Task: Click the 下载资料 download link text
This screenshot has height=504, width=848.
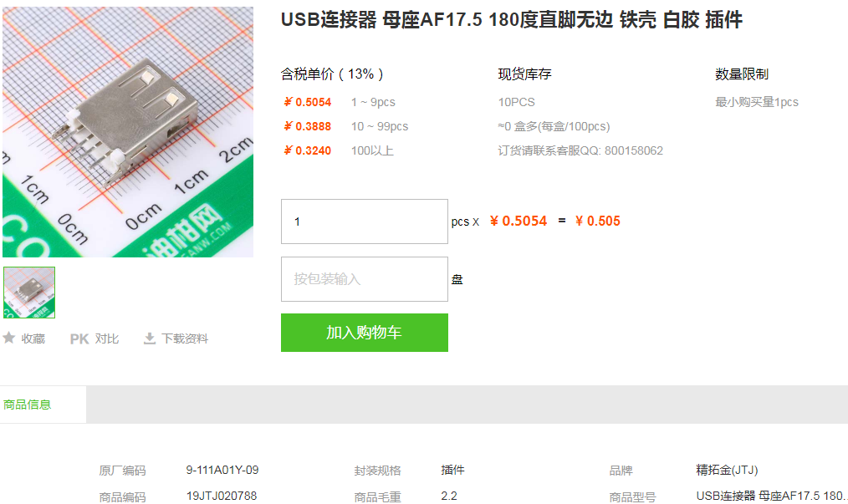Action: 185,339
